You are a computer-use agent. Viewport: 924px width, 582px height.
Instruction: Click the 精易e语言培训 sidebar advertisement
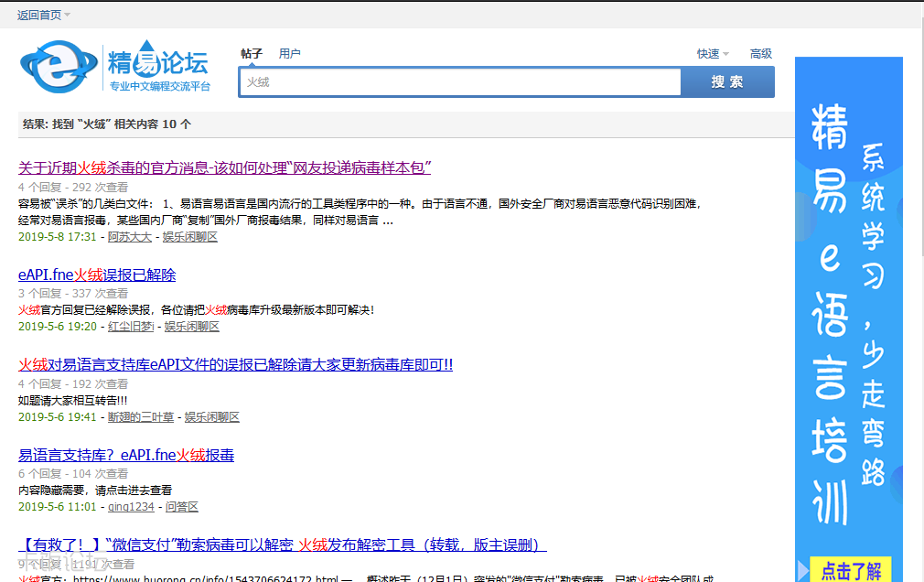[x=848, y=302]
